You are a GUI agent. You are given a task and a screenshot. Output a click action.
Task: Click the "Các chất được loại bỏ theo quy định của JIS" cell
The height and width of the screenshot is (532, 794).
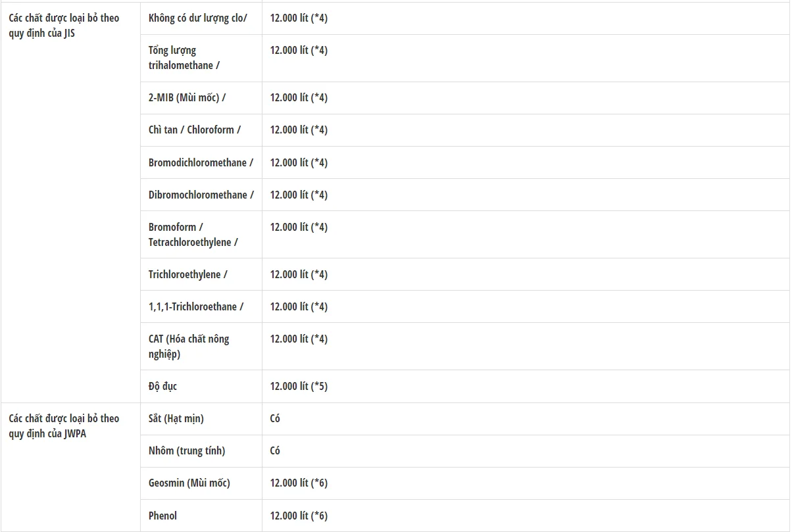click(64, 26)
